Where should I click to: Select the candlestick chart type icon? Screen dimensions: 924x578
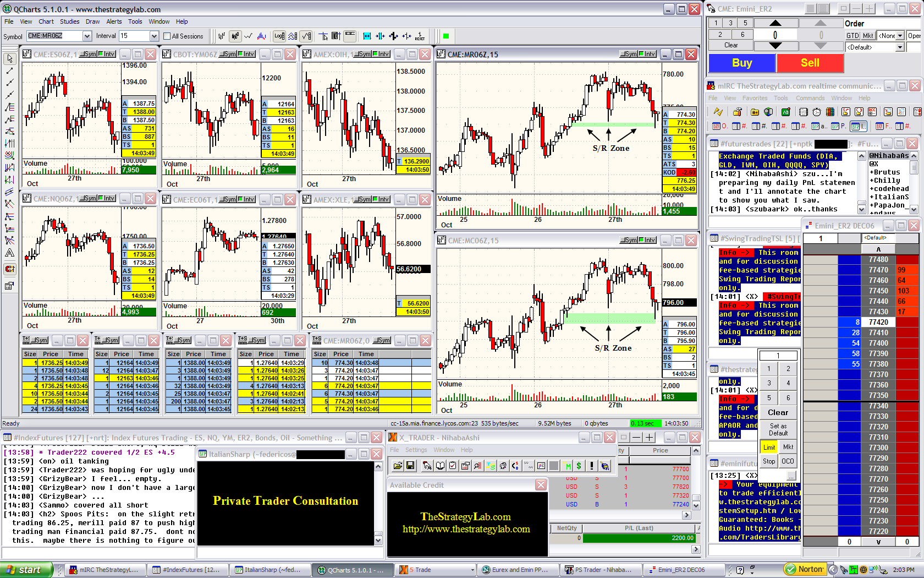pos(235,36)
